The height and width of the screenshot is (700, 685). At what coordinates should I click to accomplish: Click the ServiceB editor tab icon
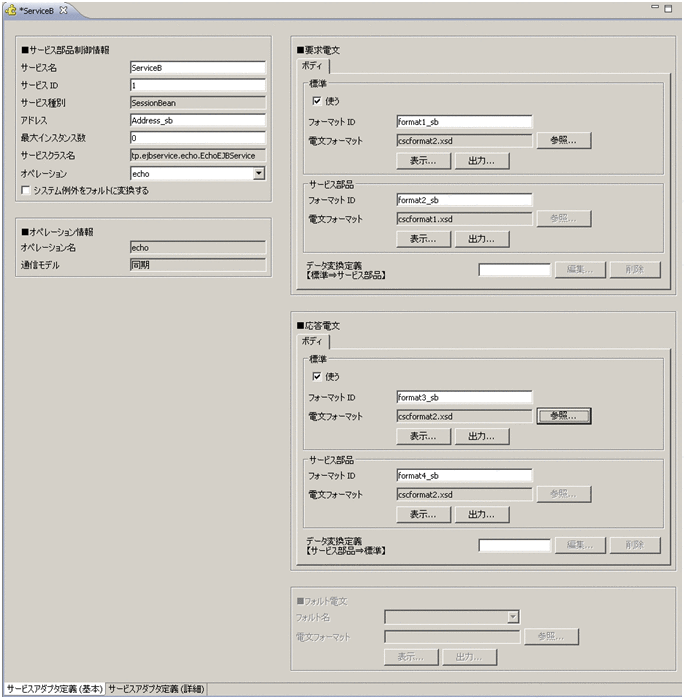tap(11, 10)
